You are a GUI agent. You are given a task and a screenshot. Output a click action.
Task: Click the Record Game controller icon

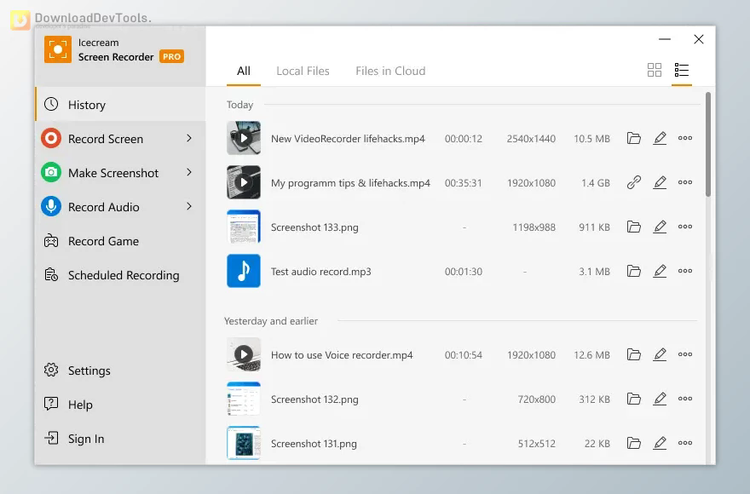(51, 241)
